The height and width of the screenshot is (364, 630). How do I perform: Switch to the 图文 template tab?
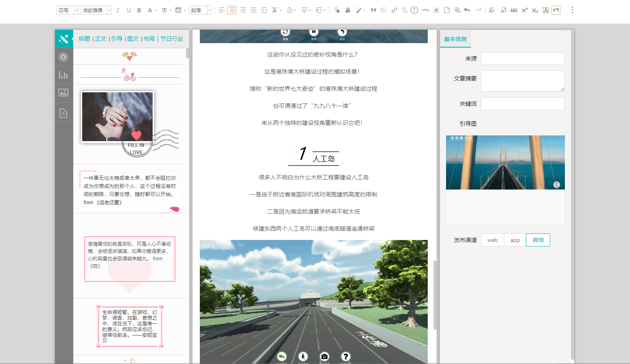click(x=133, y=39)
